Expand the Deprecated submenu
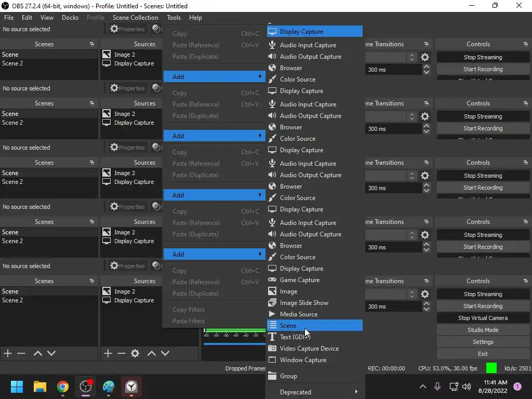The height and width of the screenshot is (399, 532). coord(314,392)
